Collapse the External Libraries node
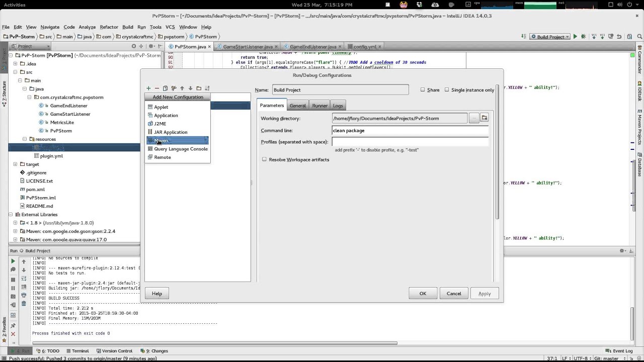Viewport: 644px width, 362px height. coord(11,215)
